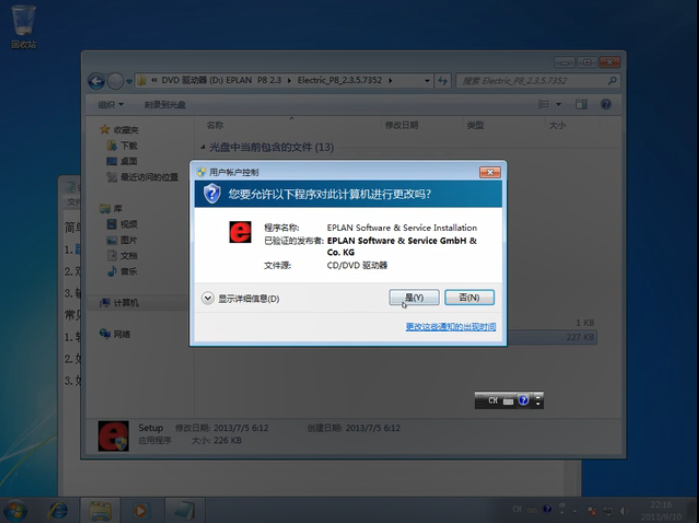This screenshot has width=699, height=523.
Task: Click search magnifier icon in Explorer
Action: (x=612, y=81)
